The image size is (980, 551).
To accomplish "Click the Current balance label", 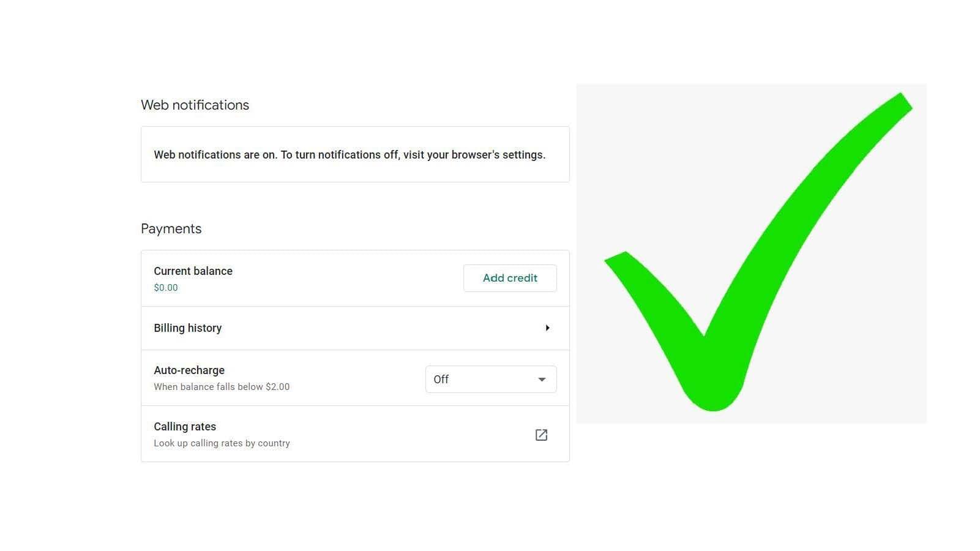I will (x=193, y=271).
